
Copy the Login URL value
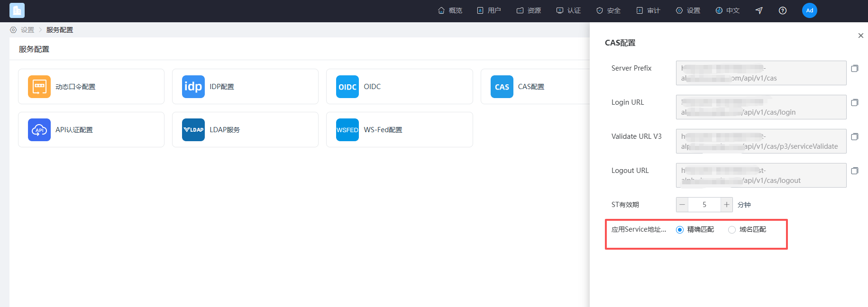point(855,102)
